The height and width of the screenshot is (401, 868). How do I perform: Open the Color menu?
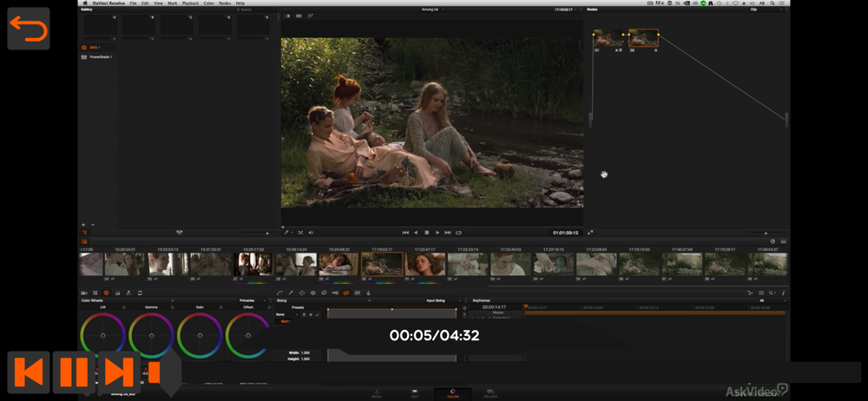(x=208, y=3)
